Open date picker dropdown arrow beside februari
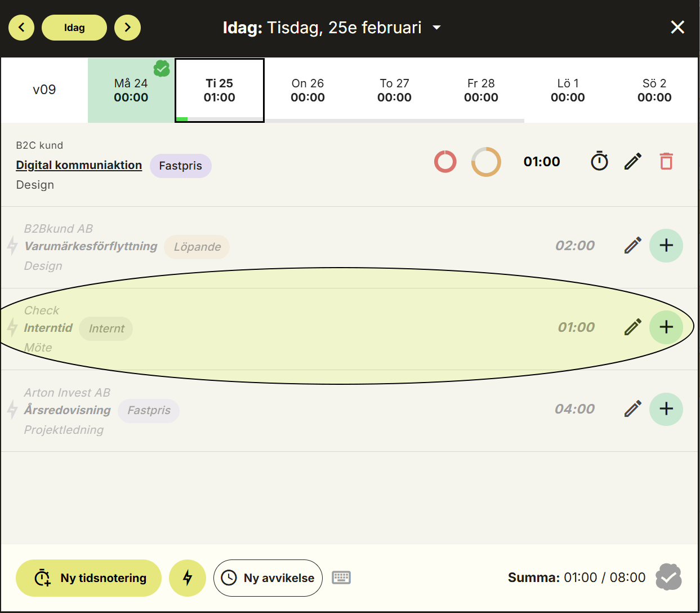 coord(436,28)
